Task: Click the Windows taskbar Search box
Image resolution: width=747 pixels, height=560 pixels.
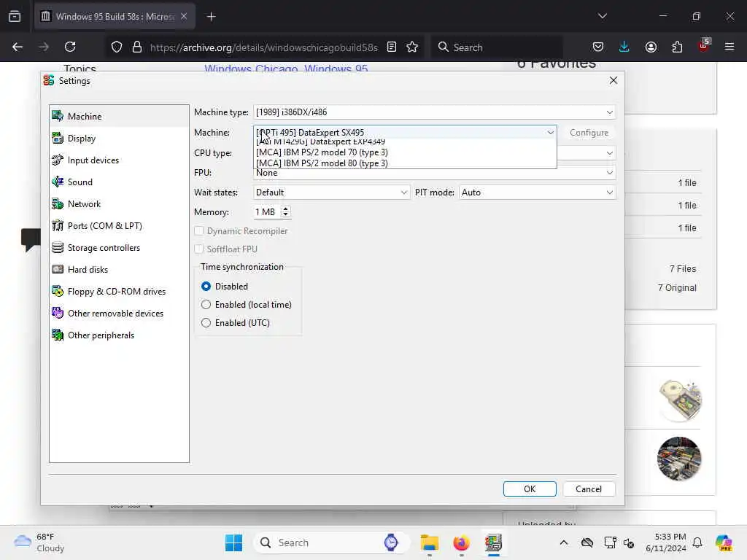Action: tap(332, 542)
